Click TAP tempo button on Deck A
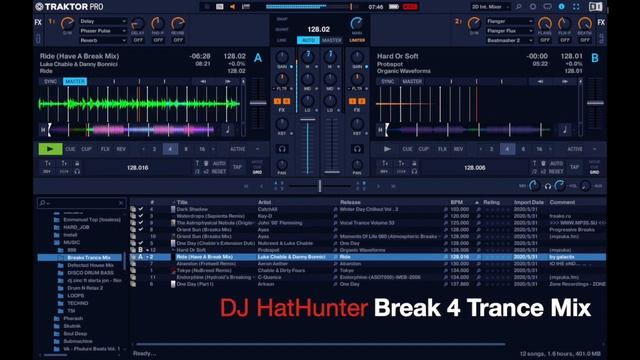This screenshot has height=360, width=640. [x=237, y=167]
